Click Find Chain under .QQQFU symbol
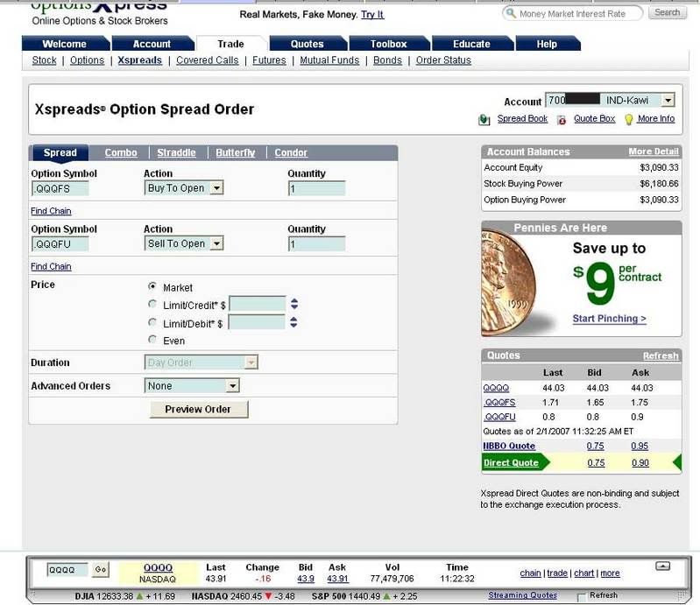This screenshot has height=605, width=700. tap(51, 266)
